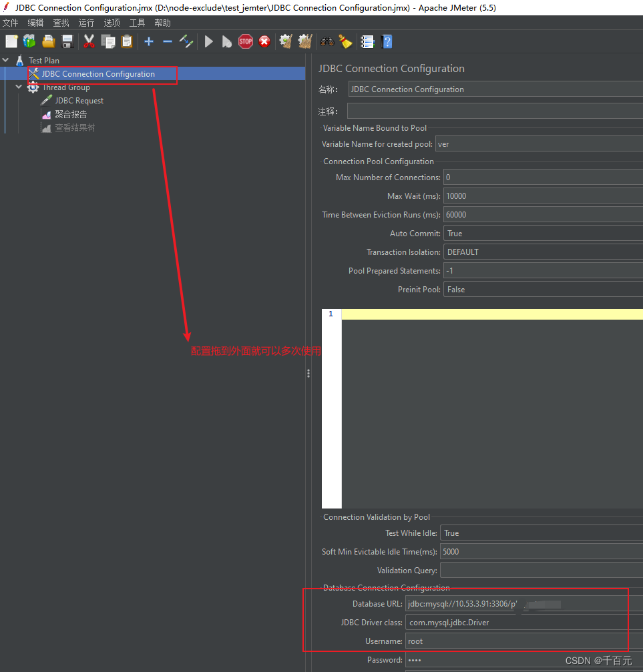Collapse the Test Plan node
The image size is (643, 672).
click(x=5, y=60)
